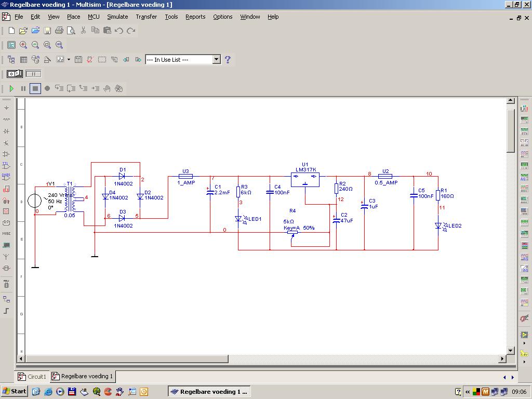
Task: Open the grapher analyses dropdown arrow
Action: tap(69, 60)
